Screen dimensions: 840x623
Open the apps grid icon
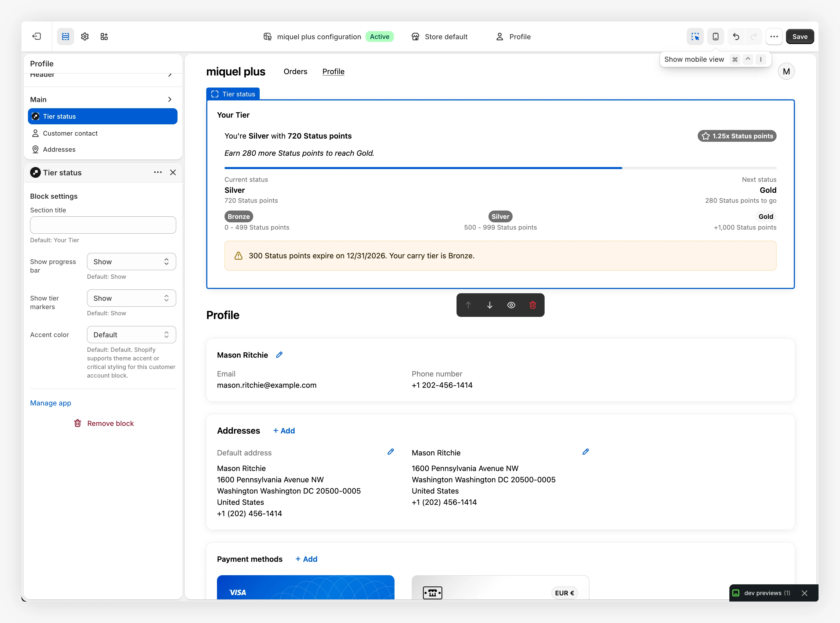pos(104,37)
